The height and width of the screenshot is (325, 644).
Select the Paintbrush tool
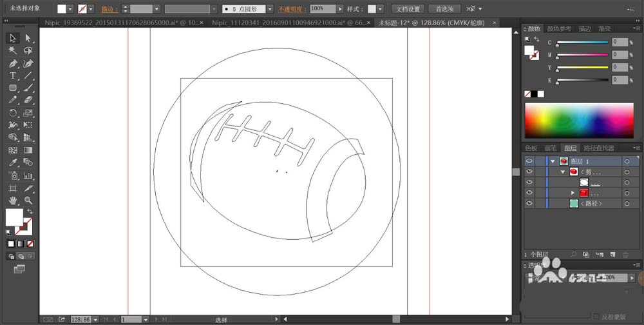28,88
